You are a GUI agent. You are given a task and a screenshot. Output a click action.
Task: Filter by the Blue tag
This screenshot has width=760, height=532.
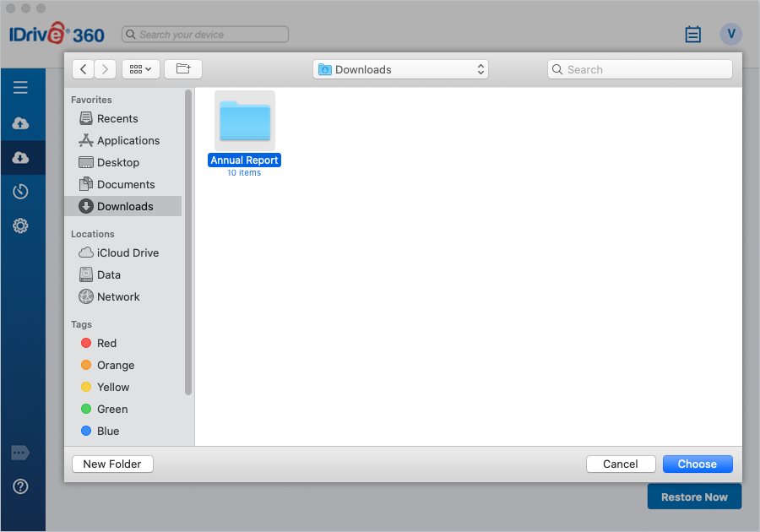(123, 432)
